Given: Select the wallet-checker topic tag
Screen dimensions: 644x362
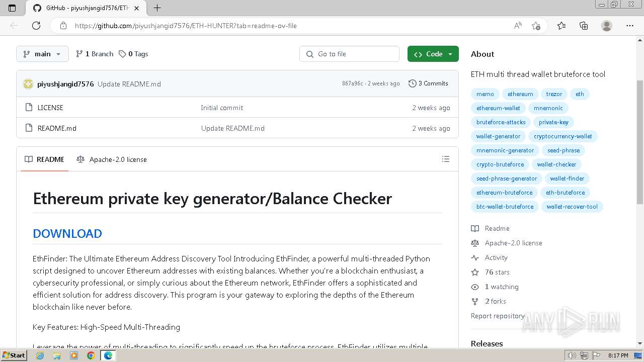Looking at the screenshot, I should click(556, 164).
